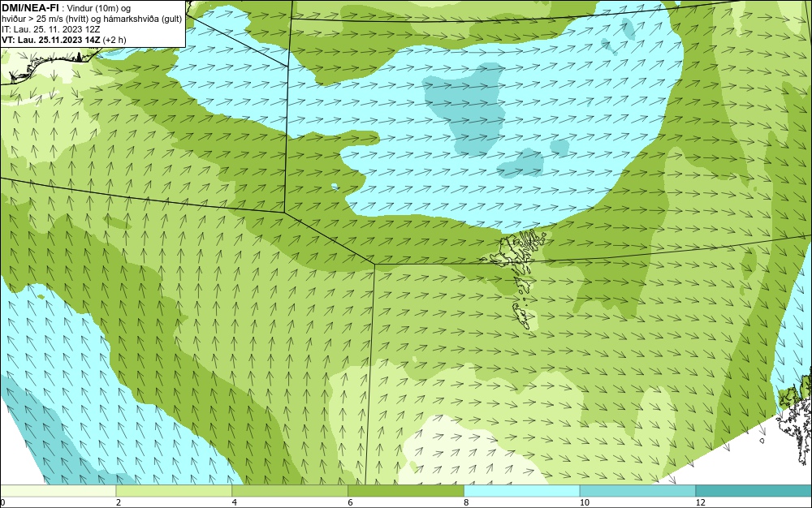
Task: Click the DMI/NEA-FI title text
Action: pyautogui.click(x=29, y=8)
